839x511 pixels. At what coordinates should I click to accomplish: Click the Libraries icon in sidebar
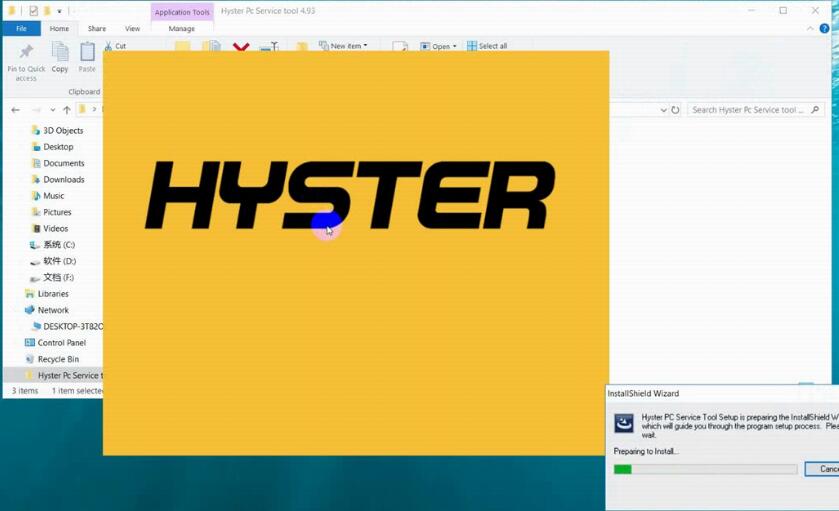point(29,294)
